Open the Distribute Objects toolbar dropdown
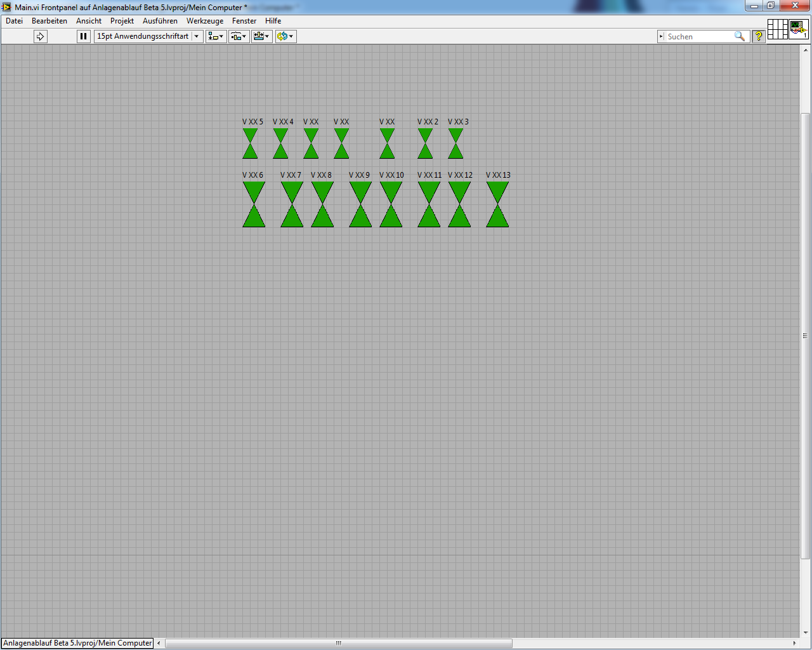Image resolution: width=812 pixels, height=650 pixels. 239,36
